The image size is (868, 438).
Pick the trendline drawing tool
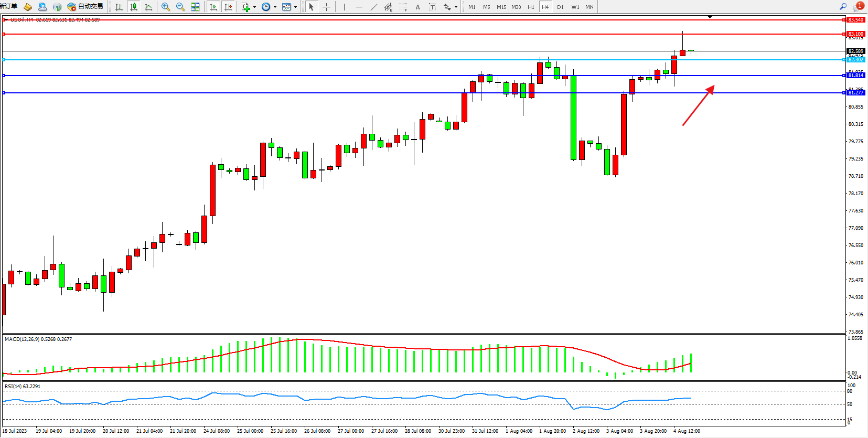click(x=373, y=7)
